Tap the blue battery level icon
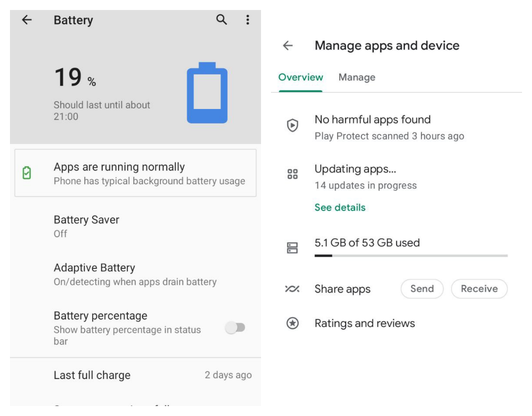This screenshot has width=532, height=416. (207, 93)
